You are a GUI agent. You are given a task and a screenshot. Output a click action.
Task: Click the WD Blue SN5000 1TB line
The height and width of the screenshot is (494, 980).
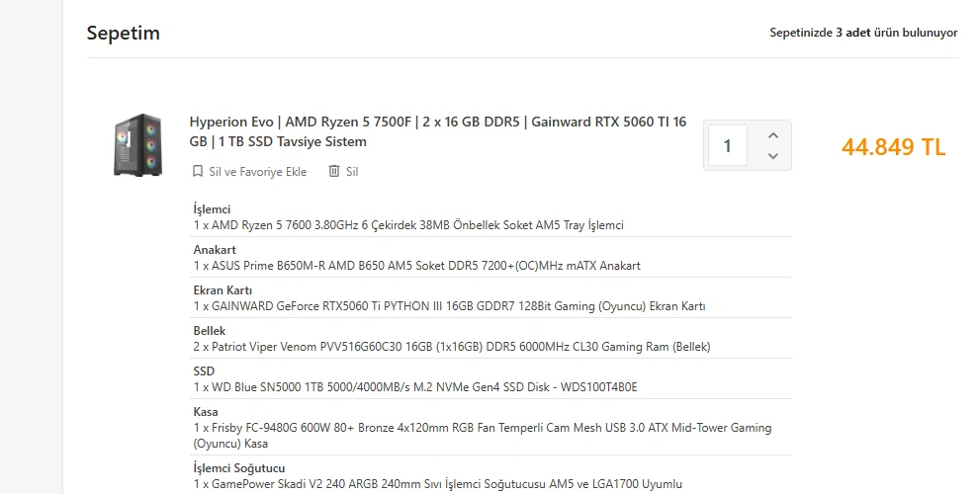415,387
